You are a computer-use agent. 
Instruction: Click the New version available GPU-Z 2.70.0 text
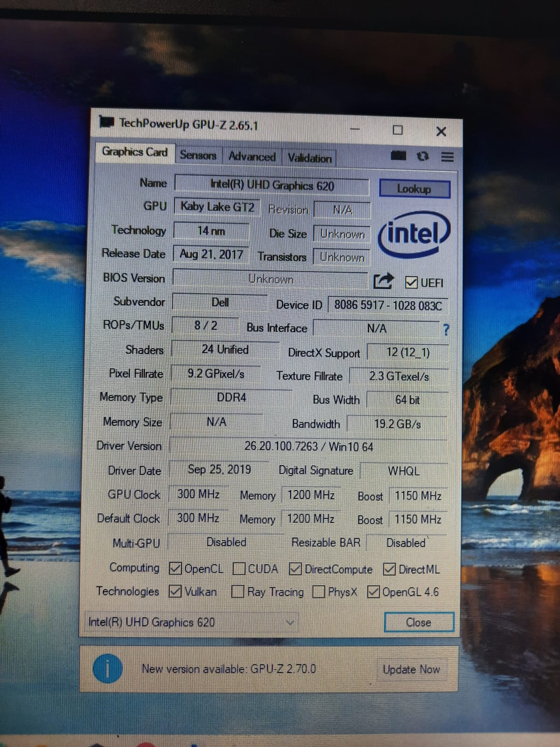click(x=229, y=669)
